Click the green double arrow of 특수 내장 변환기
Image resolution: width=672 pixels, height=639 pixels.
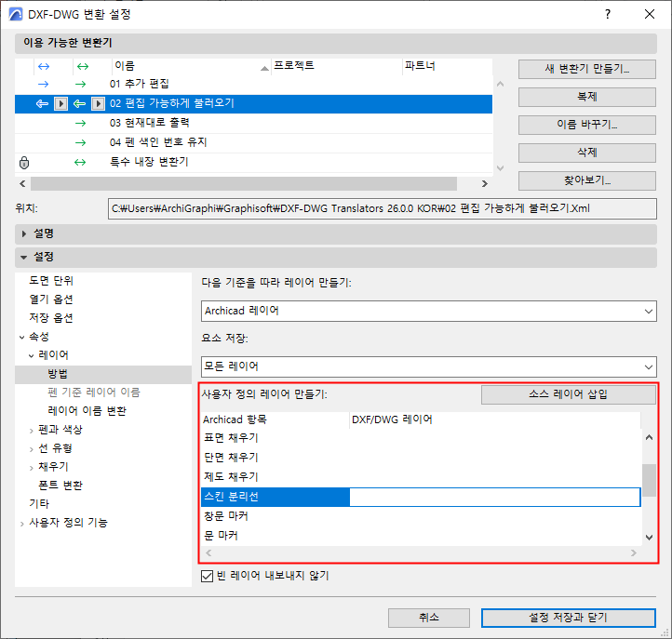(80, 163)
